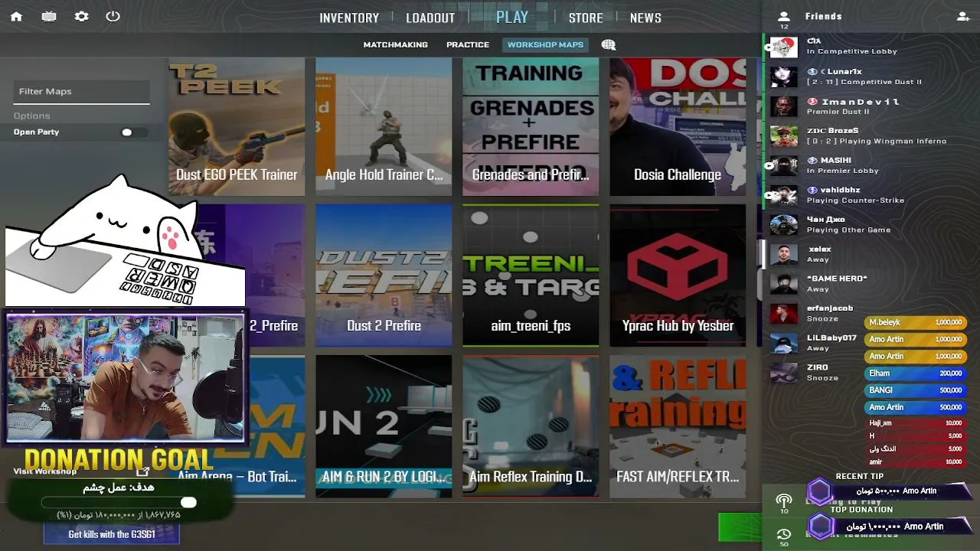Select the AIM & RUN 2 map
980x551 pixels.
click(x=384, y=426)
